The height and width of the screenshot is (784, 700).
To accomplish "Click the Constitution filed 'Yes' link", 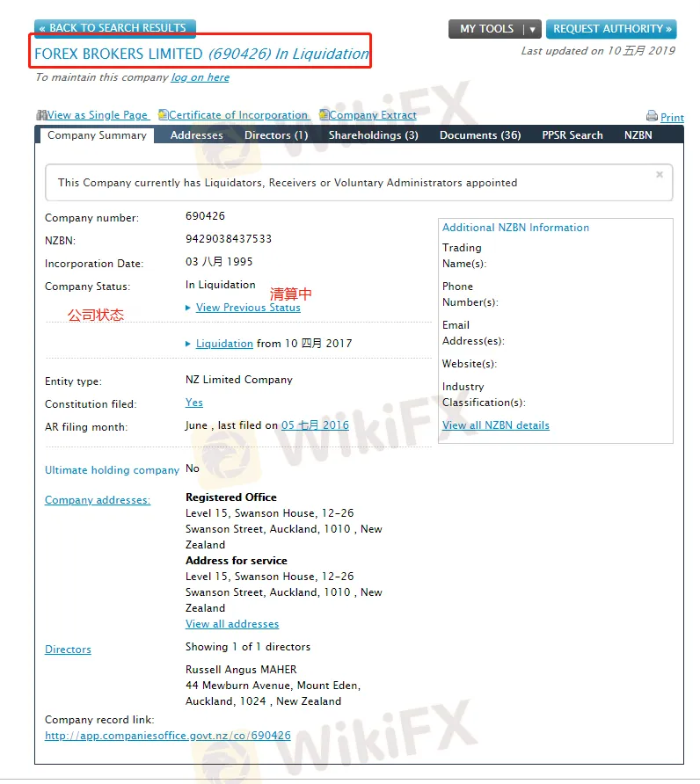I will coord(194,403).
